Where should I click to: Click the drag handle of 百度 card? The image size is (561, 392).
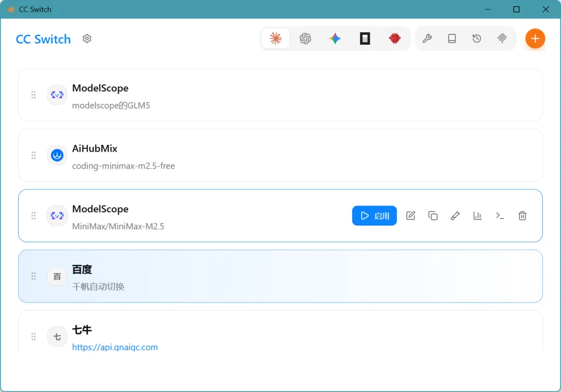34,276
